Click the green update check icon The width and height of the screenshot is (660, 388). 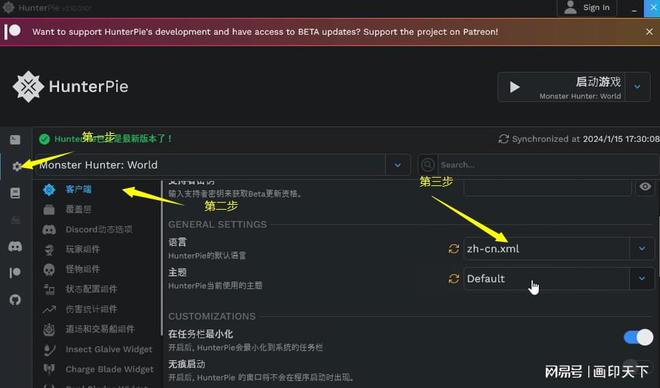coord(44,139)
